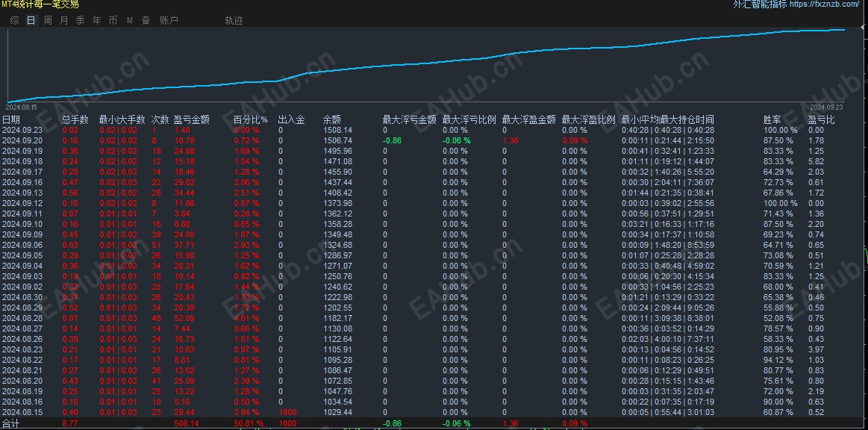This screenshot has height=430, width=868.
Task: Click the 最小|大手数 column header
Action: pyautogui.click(x=122, y=119)
